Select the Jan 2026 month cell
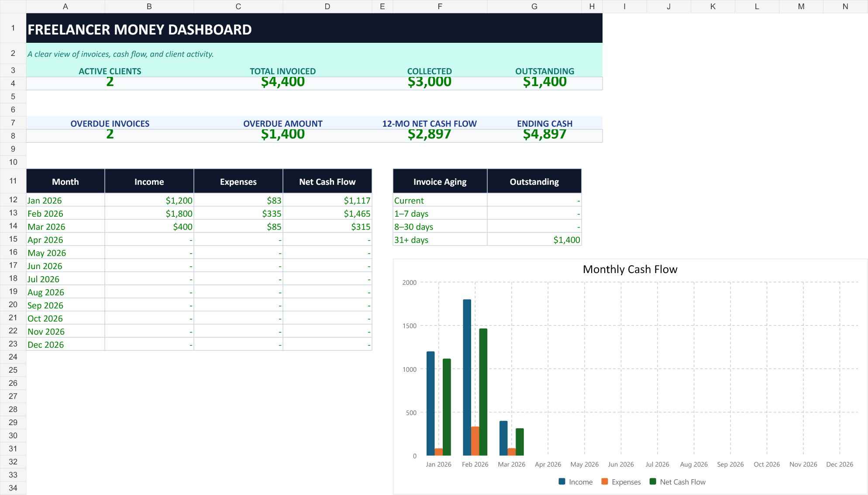 click(65, 200)
